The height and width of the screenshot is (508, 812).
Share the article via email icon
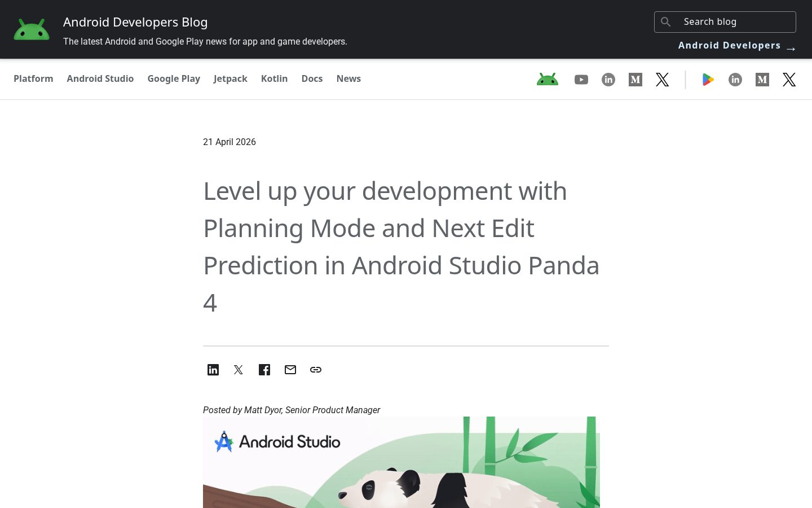[x=290, y=370]
